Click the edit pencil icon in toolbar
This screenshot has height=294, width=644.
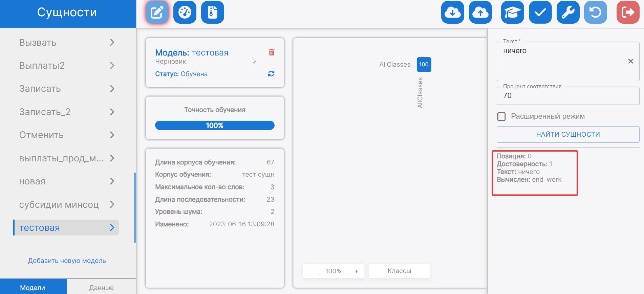point(157,13)
